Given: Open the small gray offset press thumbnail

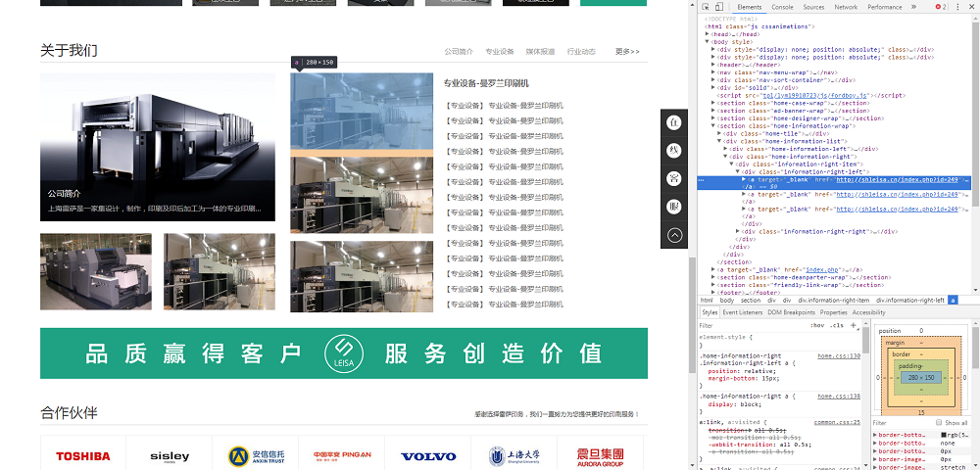Looking at the screenshot, I should [x=96, y=271].
